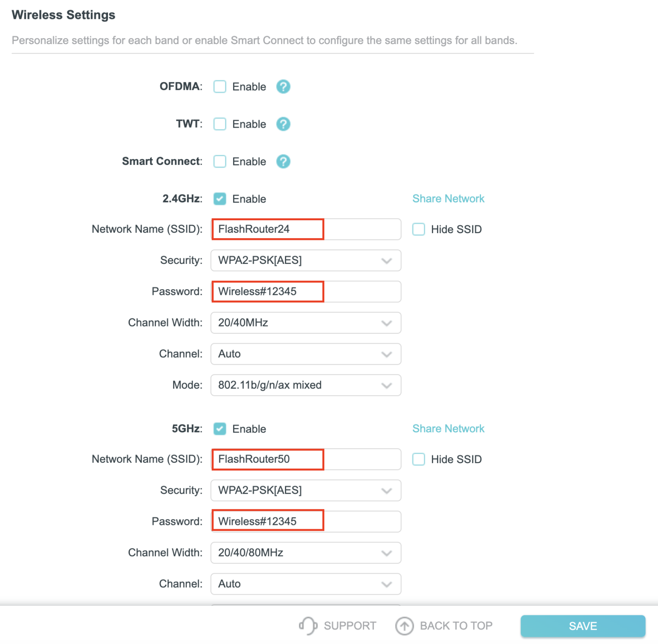658x644 pixels.
Task: Open the Mode dropdown chevron
Action: pyautogui.click(x=386, y=385)
